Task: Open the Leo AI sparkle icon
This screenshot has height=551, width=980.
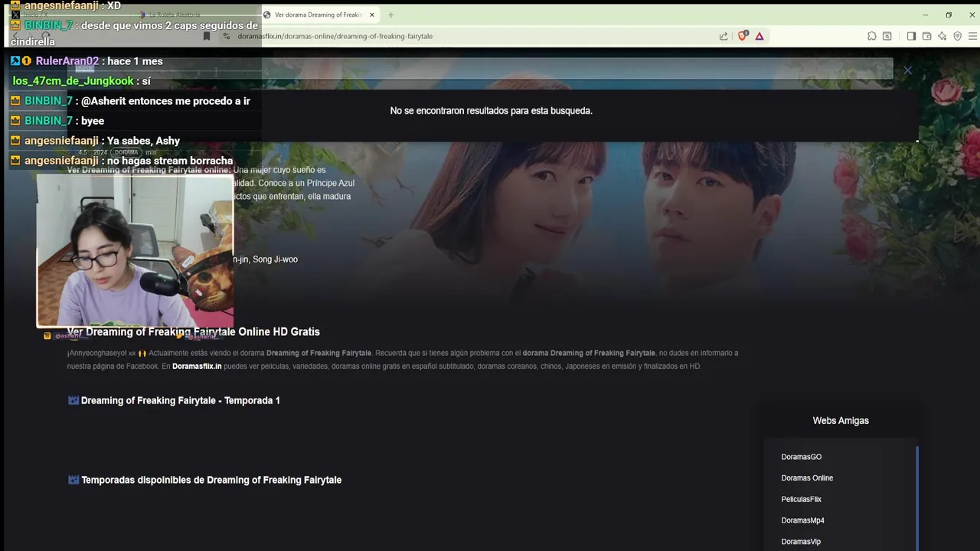Action: coord(942,36)
